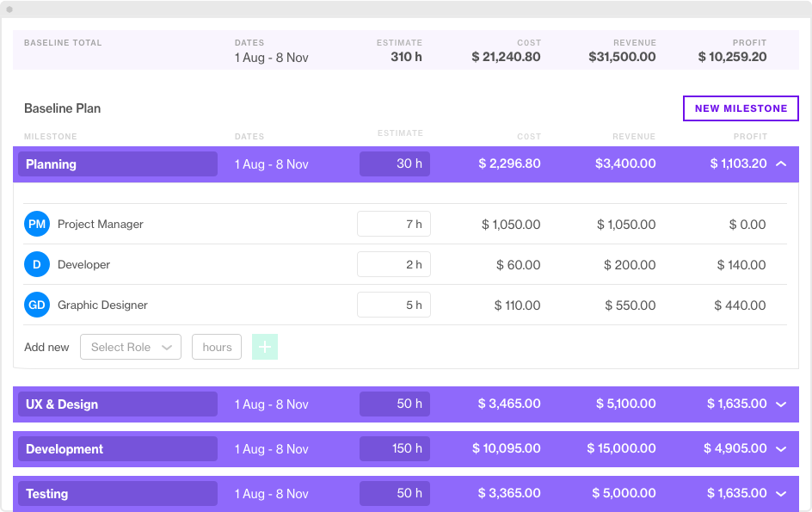Click the Add new label

pos(46,347)
